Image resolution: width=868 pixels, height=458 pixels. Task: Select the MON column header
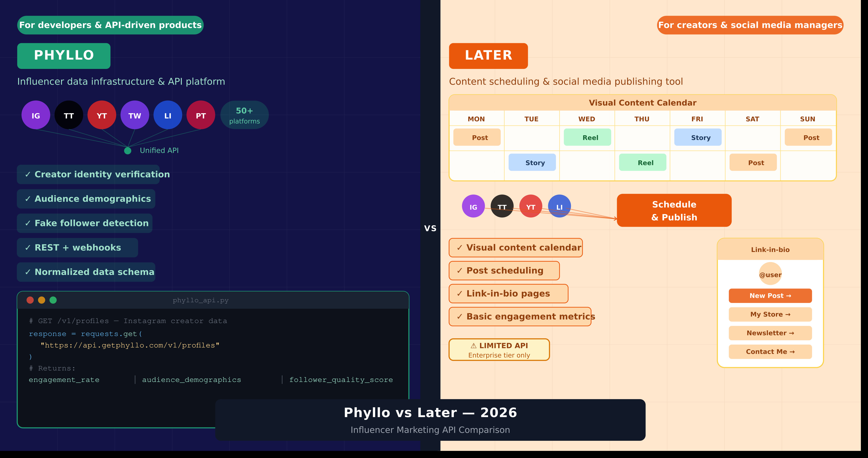pyautogui.click(x=476, y=119)
